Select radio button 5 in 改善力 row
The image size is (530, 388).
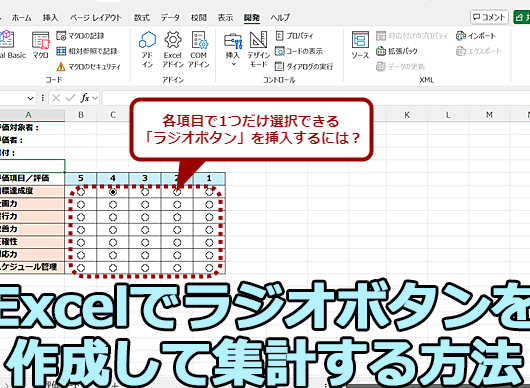tap(81, 230)
